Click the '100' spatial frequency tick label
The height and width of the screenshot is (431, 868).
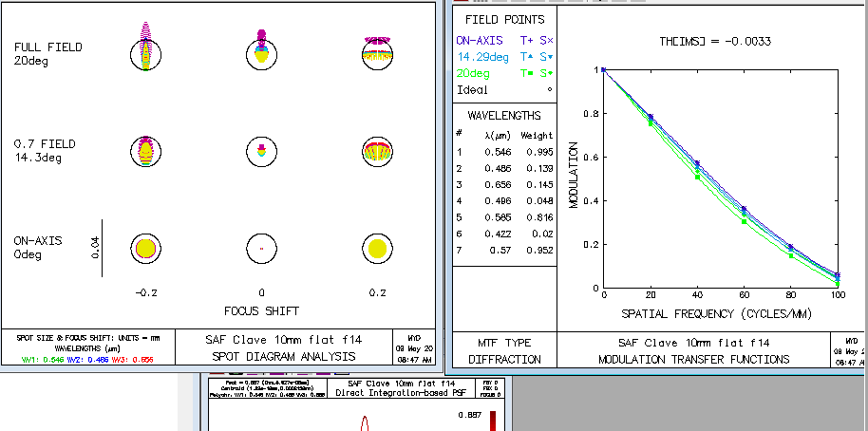[x=838, y=295]
